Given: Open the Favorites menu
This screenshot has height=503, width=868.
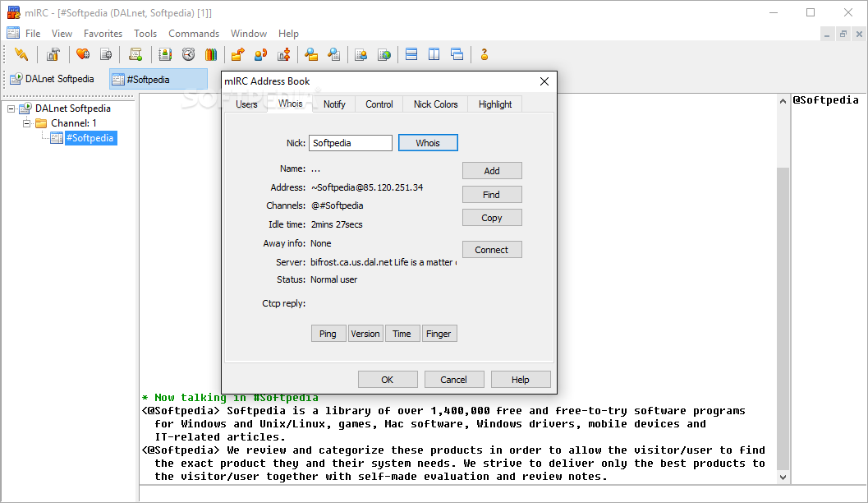Looking at the screenshot, I should [103, 33].
